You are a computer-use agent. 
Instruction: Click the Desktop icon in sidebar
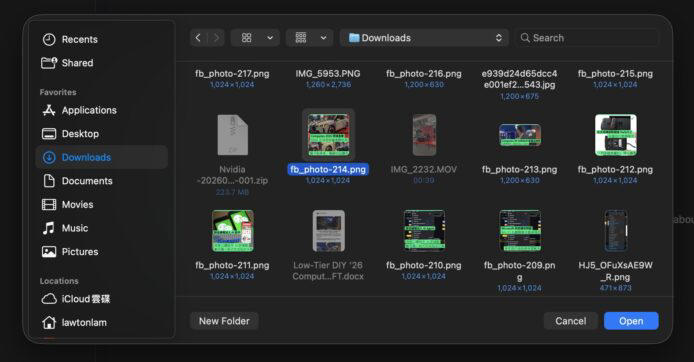click(x=49, y=134)
